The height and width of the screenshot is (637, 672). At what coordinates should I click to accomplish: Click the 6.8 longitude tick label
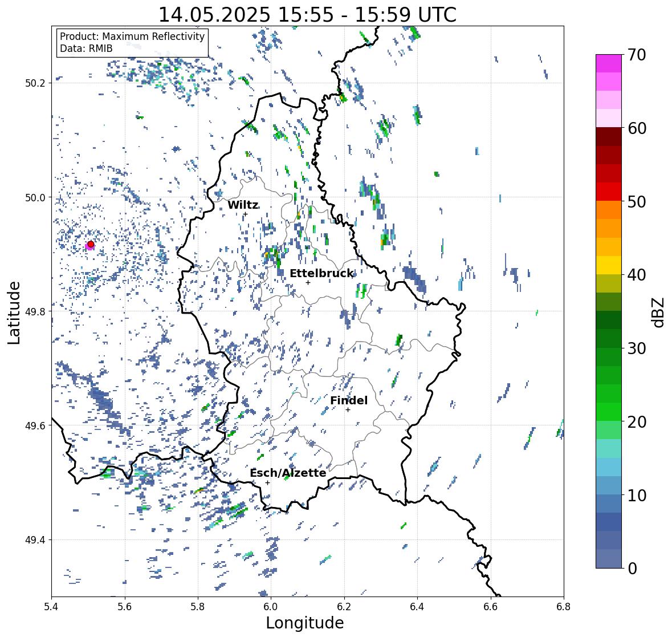click(x=564, y=607)
